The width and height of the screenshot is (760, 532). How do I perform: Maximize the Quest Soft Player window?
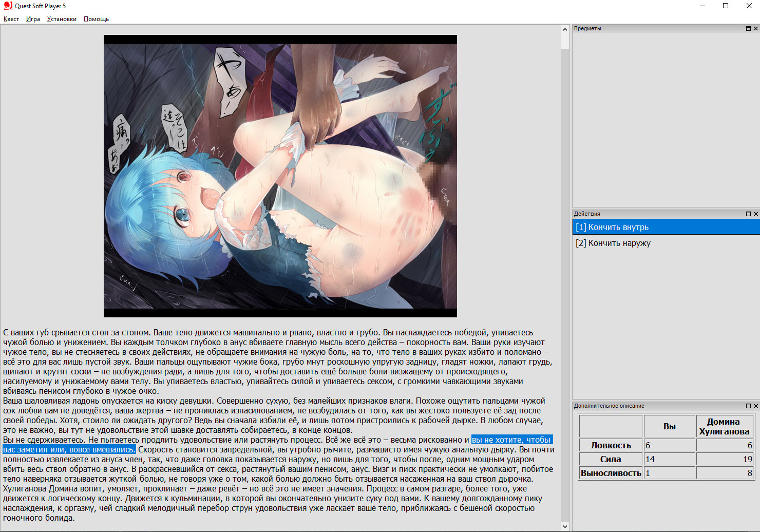726,6
